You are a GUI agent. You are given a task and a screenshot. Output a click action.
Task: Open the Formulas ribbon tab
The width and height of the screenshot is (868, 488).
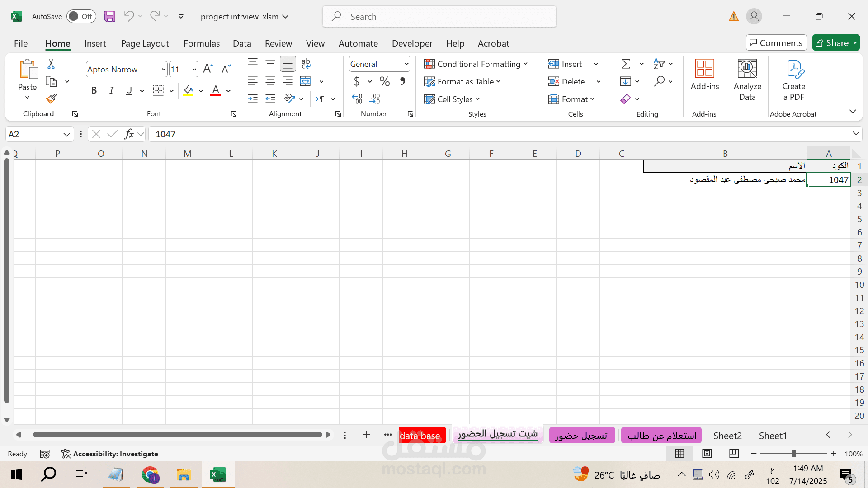[x=201, y=43]
